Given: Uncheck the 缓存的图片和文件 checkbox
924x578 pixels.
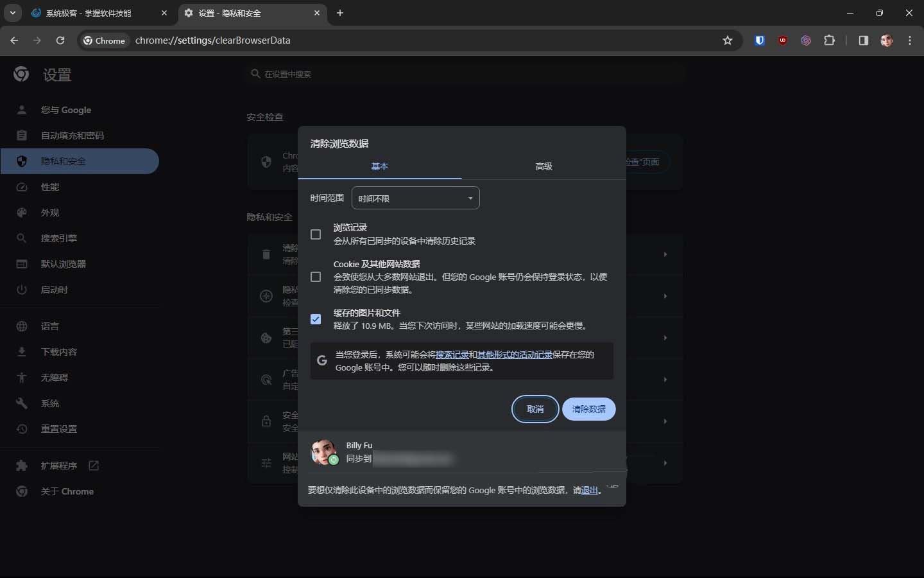Looking at the screenshot, I should coord(316,319).
